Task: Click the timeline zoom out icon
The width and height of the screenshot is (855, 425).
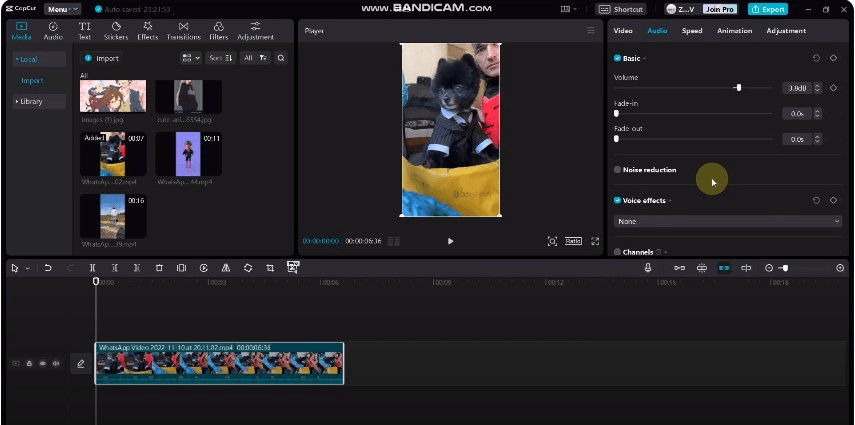Action: (769, 268)
